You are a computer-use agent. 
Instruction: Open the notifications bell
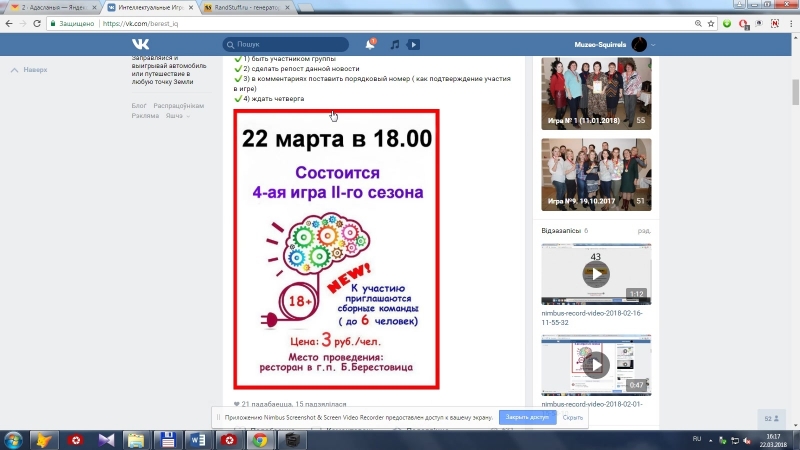pos(370,44)
